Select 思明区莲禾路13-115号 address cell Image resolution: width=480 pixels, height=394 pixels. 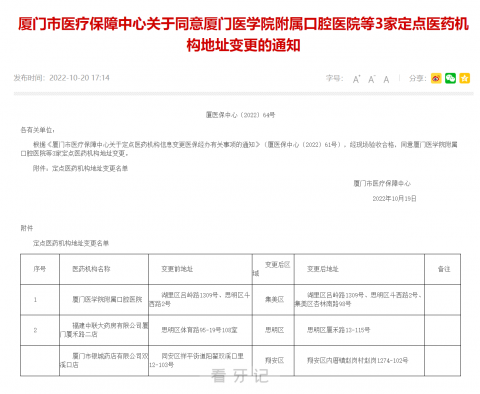pyautogui.click(x=359, y=330)
